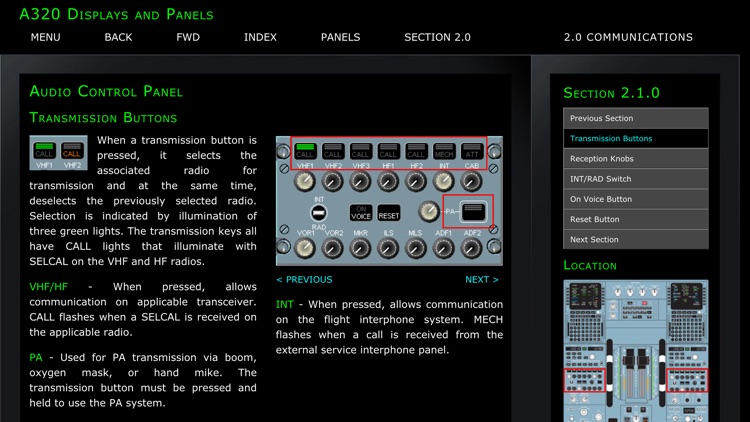Click the CAB reception knob

point(472,181)
